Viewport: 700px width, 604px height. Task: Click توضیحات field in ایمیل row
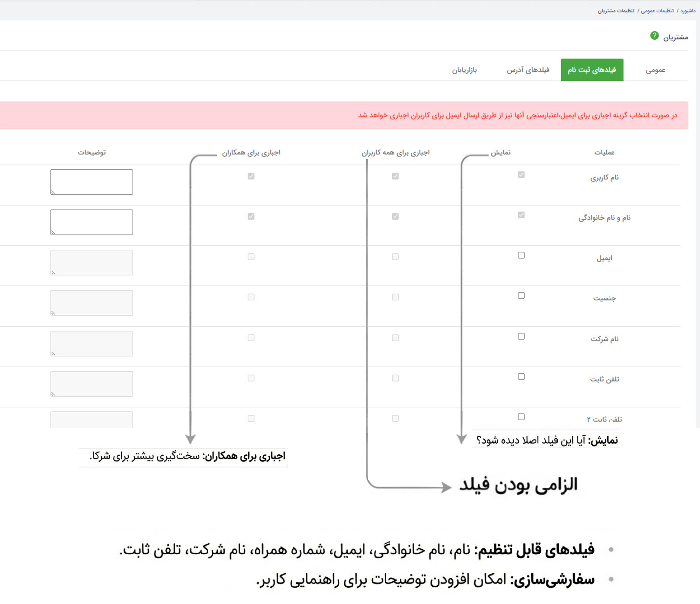pos(92,262)
